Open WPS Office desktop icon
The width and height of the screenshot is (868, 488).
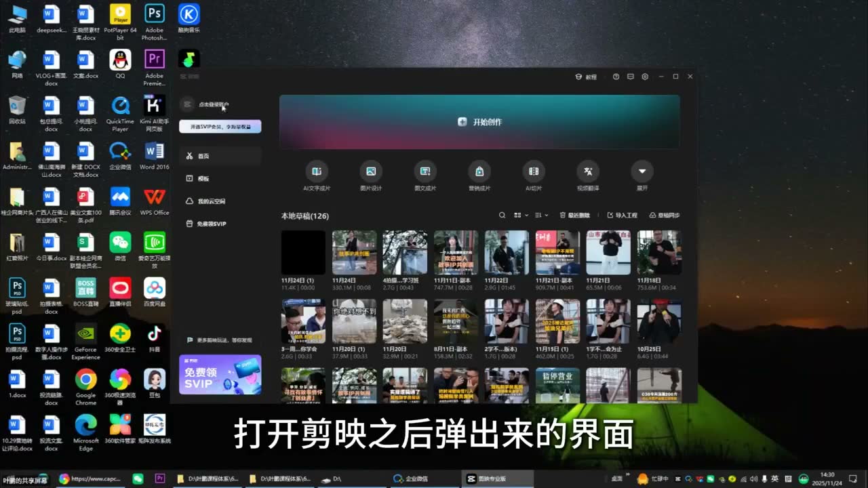[154, 201]
